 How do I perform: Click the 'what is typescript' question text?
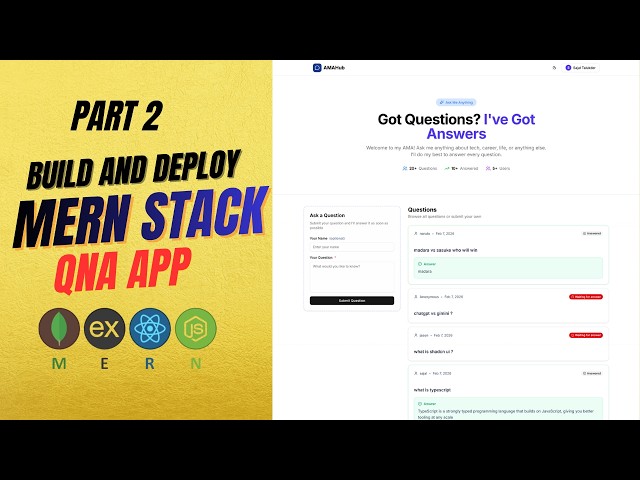(x=432, y=390)
